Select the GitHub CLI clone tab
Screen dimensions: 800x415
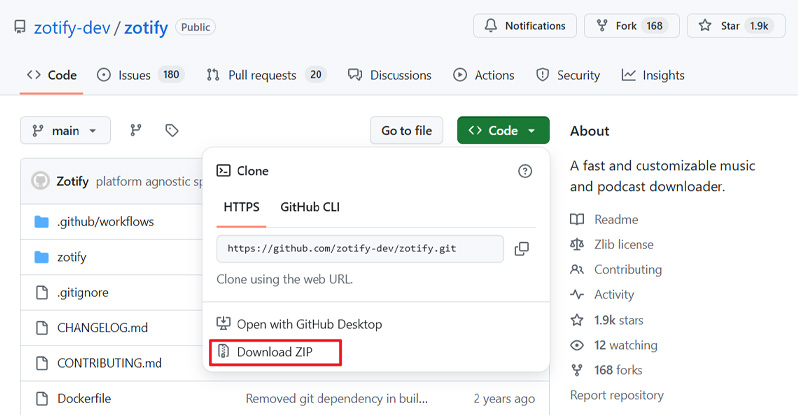310,207
